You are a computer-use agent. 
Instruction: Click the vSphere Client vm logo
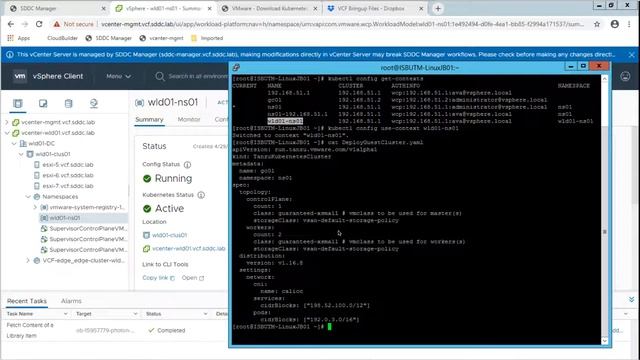(20, 76)
